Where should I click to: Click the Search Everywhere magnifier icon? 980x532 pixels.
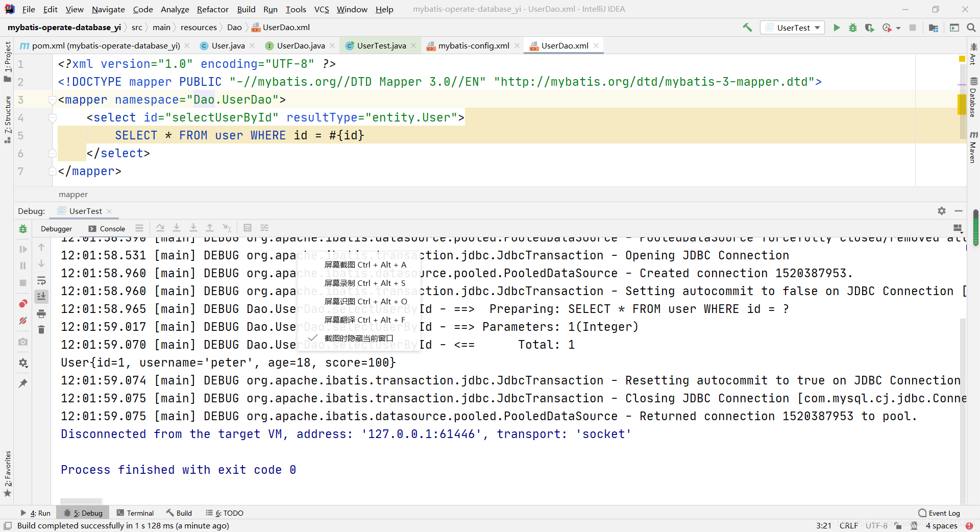pyautogui.click(x=971, y=28)
